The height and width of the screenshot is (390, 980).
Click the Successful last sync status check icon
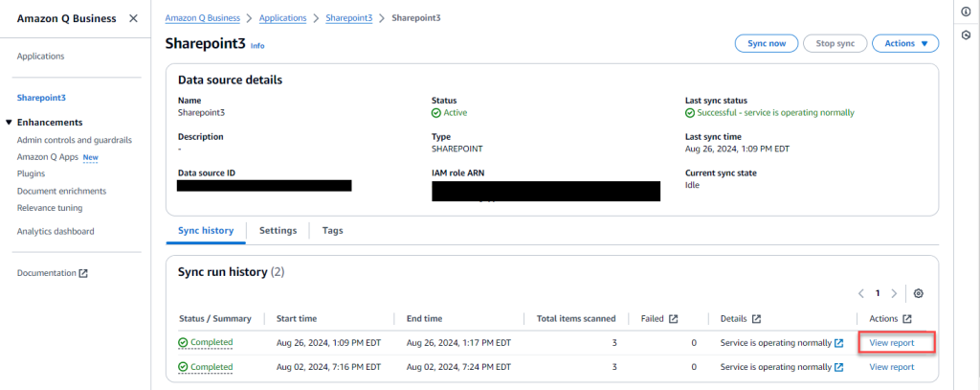click(x=690, y=113)
